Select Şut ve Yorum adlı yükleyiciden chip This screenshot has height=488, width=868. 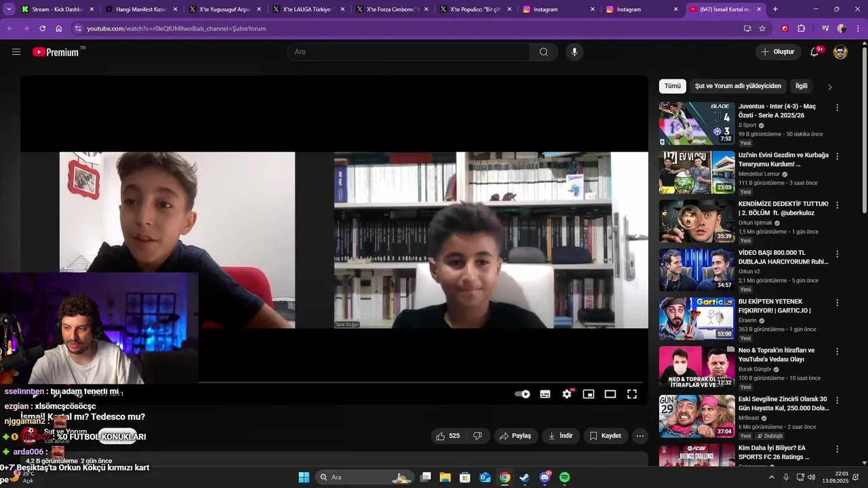(x=738, y=86)
